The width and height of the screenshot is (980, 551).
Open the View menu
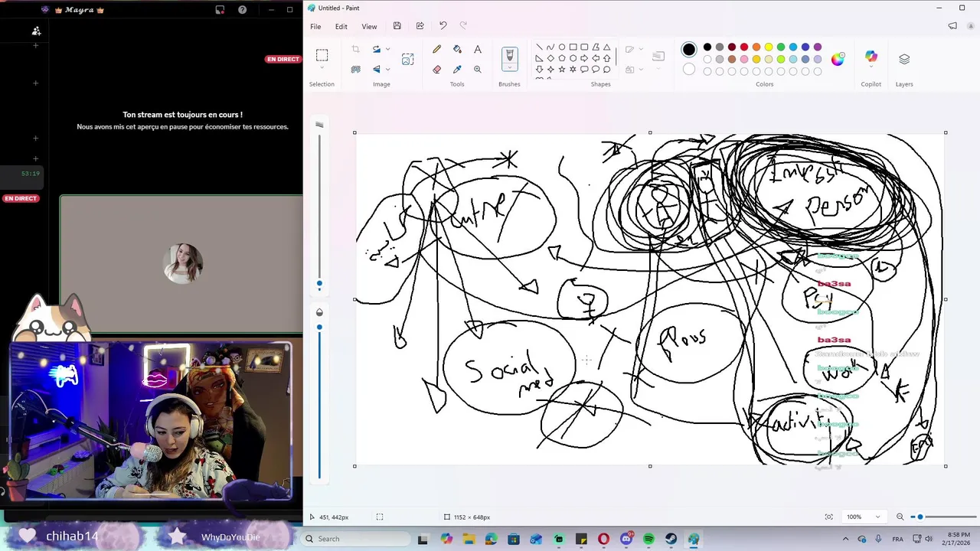click(369, 26)
